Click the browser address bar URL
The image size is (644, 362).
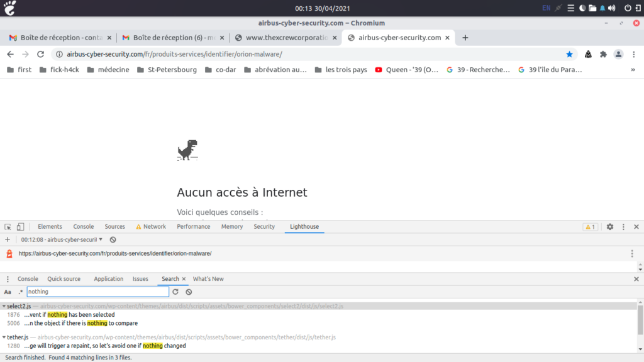pyautogui.click(x=175, y=54)
